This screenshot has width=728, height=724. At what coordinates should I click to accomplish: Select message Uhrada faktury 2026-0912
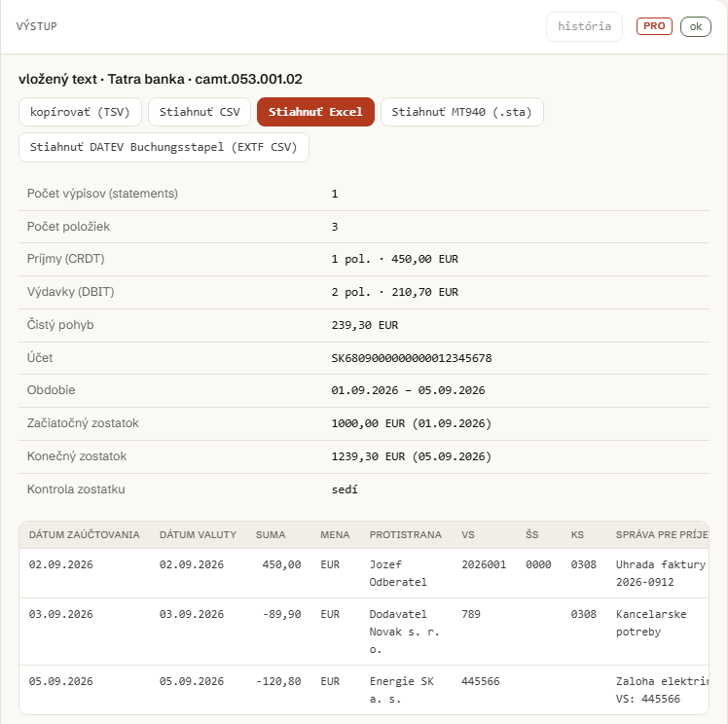[x=661, y=573]
